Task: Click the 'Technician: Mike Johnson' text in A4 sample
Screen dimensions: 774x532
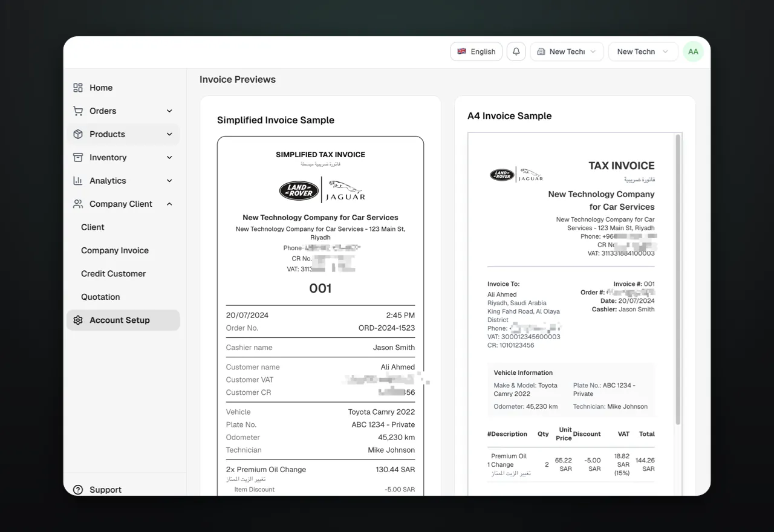Action: [x=610, y=407]
